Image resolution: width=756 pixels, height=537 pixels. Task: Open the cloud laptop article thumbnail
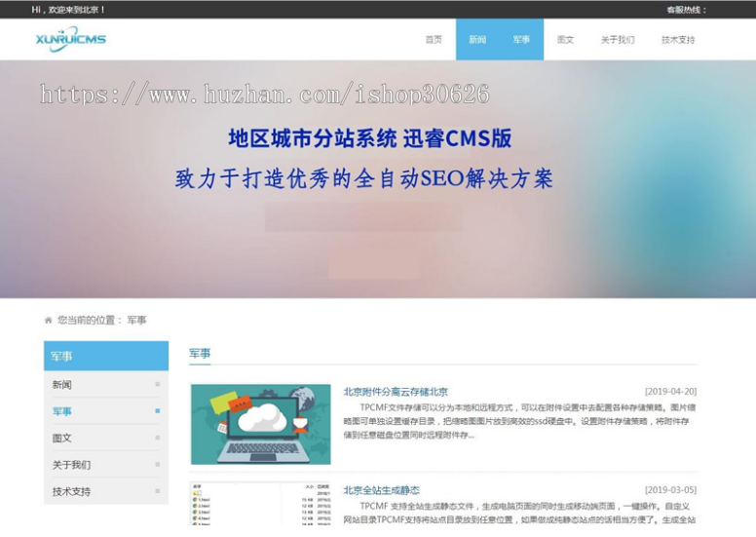point(261,424)
